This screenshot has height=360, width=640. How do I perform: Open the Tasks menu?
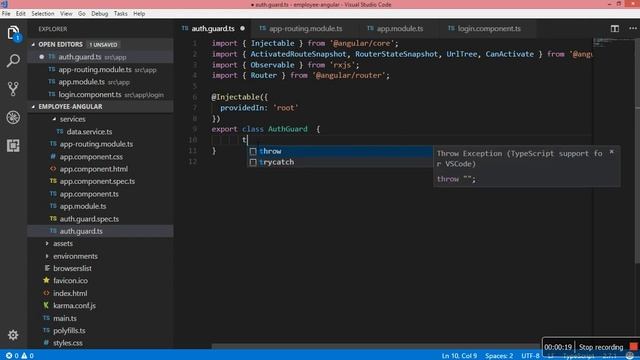coord(120,13)
